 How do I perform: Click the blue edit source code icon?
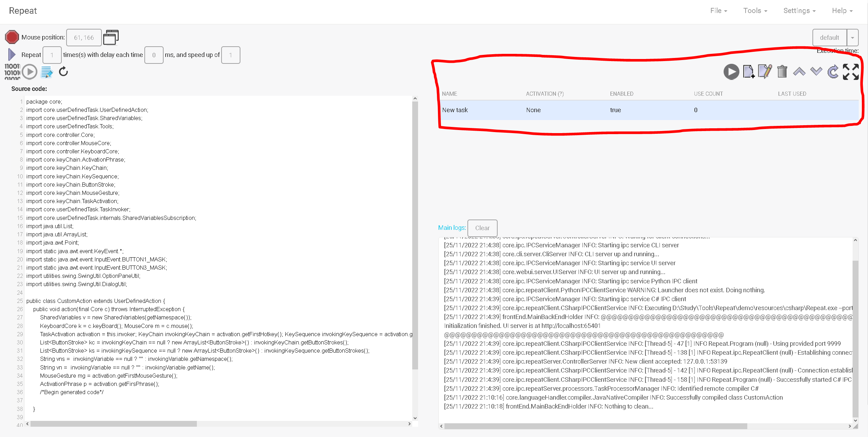47,72
